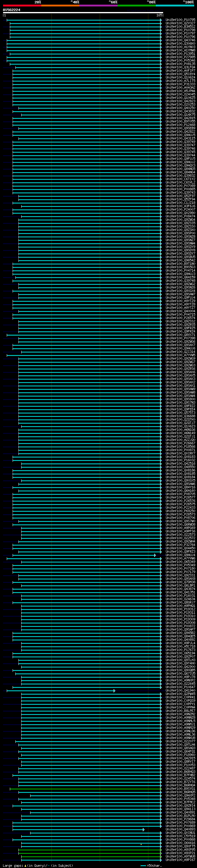Select hit label UniRef100_Q43832
The width and height of the screenshot is (197, 868).
pyautogui.click(x=180, y=111)
